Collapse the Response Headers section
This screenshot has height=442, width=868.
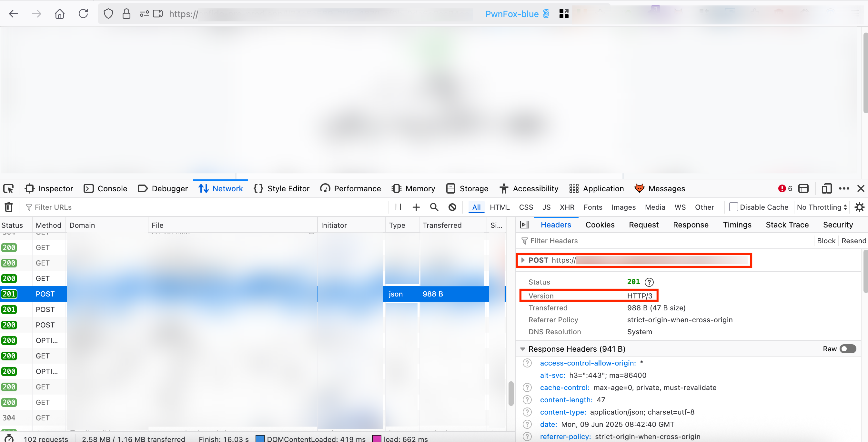[x=523, y=349]
